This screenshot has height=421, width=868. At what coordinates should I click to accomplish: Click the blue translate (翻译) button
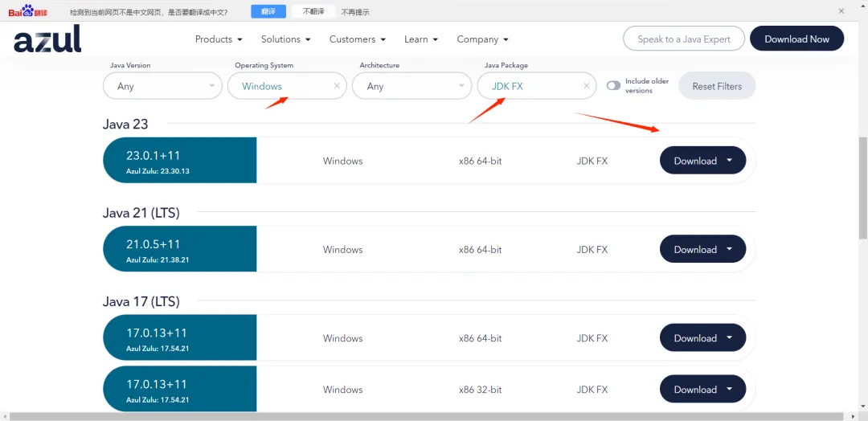click(x=268, y=11)
